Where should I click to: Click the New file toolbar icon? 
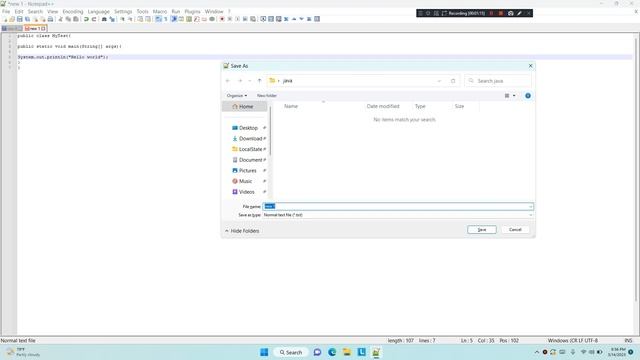(x=4, y=19)
